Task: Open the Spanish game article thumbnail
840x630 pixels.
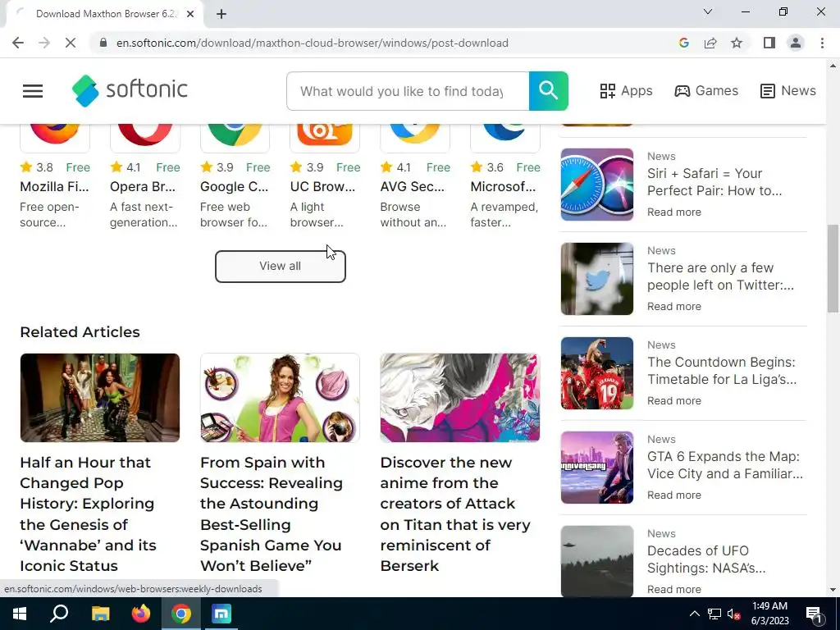Action: tap(280, 398)
